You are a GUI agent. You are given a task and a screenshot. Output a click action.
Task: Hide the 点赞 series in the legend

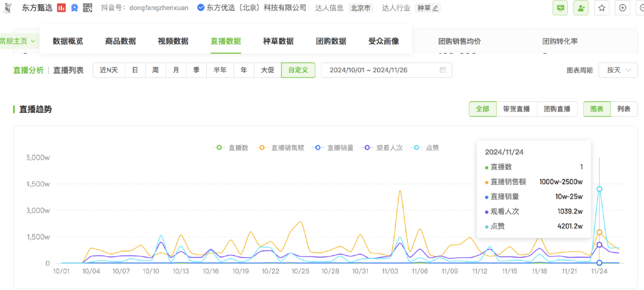pos(426,147)
